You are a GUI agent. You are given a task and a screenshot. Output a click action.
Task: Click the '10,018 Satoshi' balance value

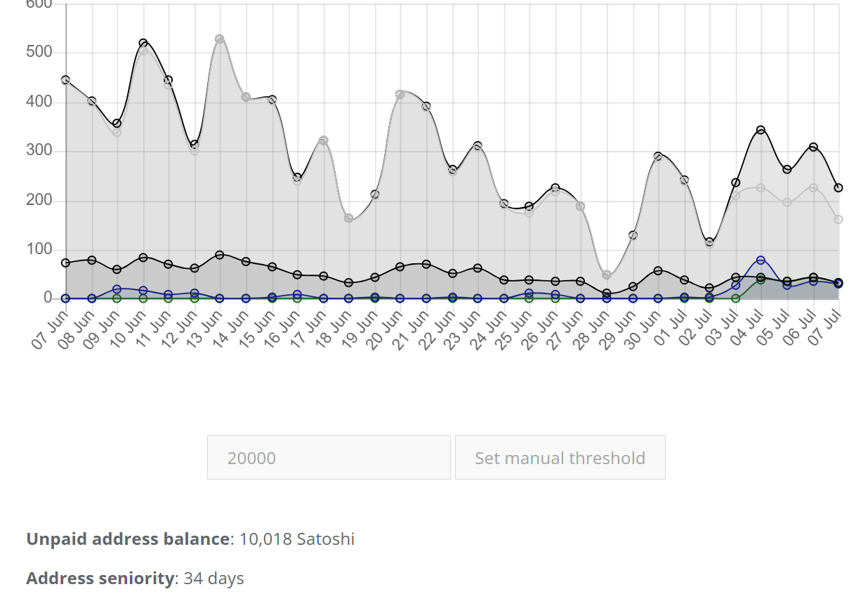[x=296, y=539]
